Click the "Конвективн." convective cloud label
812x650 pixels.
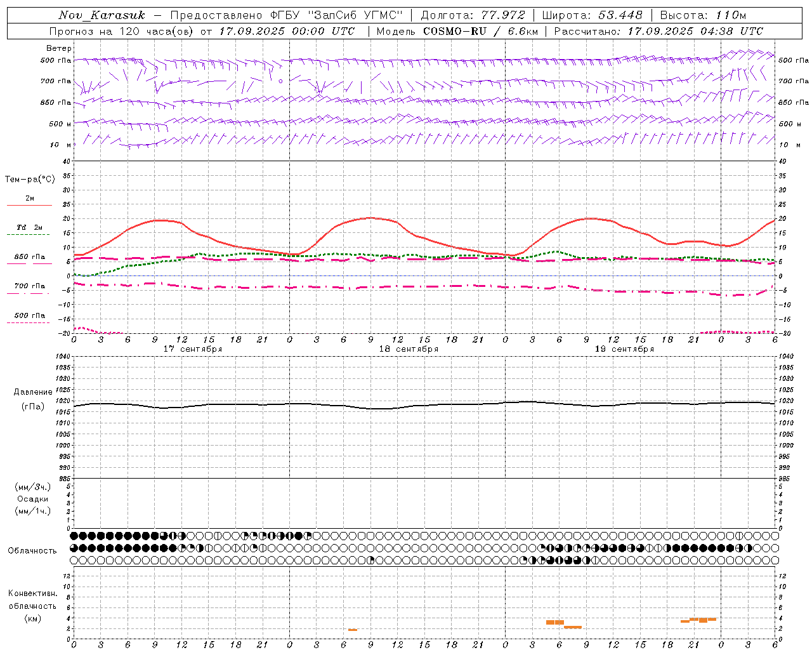click(x=33, y=594)
